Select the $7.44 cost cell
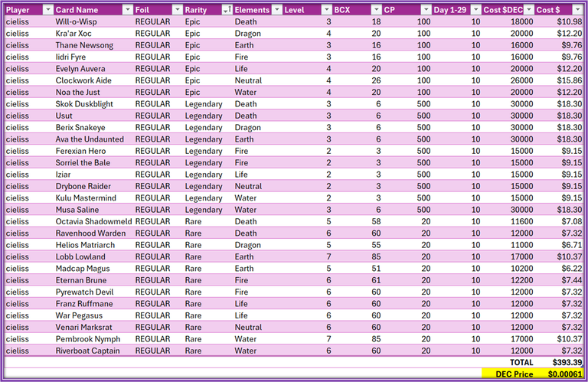588x382 pixels. tap(559, 280)
